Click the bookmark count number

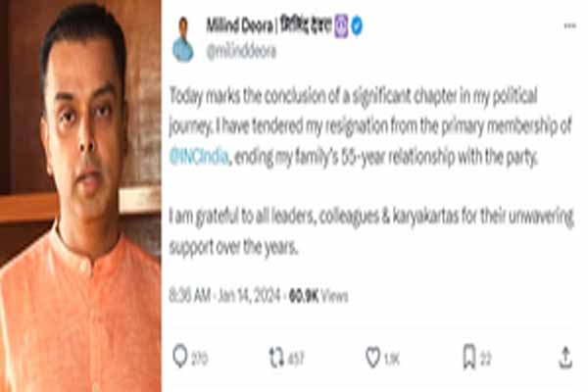click(x=486, y=359)
